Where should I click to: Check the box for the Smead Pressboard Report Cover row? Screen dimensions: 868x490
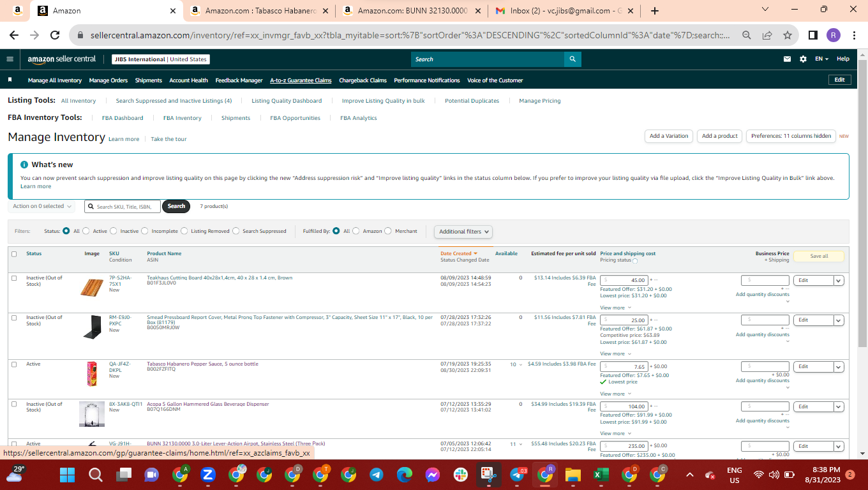tap(14, 318)
